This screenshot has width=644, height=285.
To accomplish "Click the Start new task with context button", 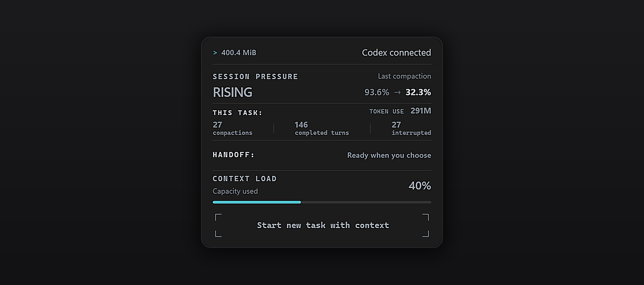I will pyautogui.click(x=322, y=225).
